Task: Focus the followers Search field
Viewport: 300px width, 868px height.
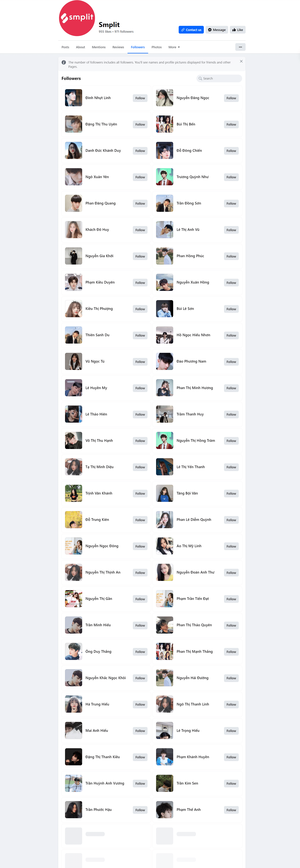Action: pos(219,79)
